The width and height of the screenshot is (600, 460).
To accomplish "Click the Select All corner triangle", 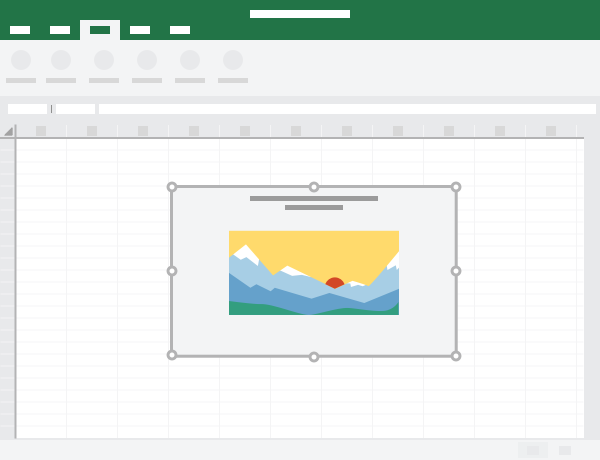I will tap(8, 131).
